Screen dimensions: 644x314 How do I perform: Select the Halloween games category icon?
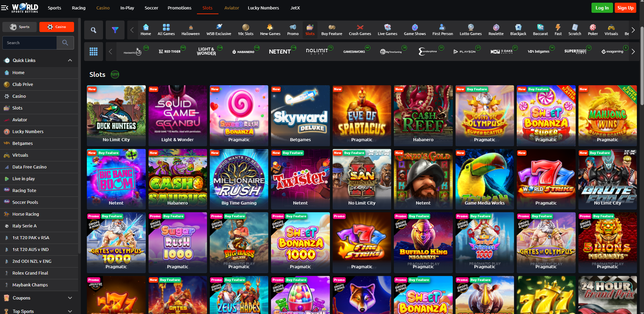click(191, 30)
